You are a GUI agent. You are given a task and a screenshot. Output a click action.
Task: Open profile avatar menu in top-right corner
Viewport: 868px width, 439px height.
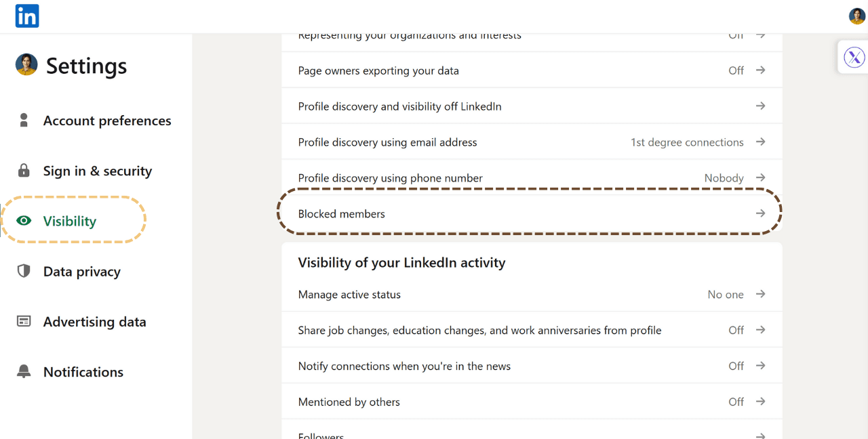(856, 16)
